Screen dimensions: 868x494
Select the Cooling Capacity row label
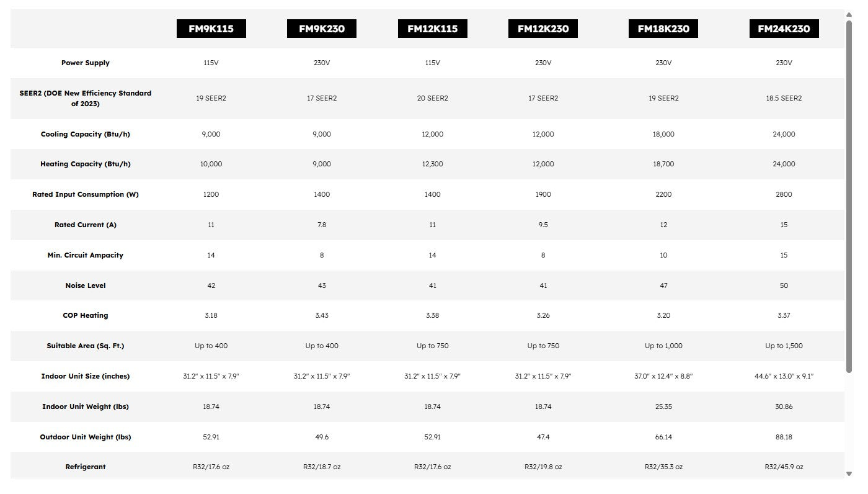tap(86, 134)
